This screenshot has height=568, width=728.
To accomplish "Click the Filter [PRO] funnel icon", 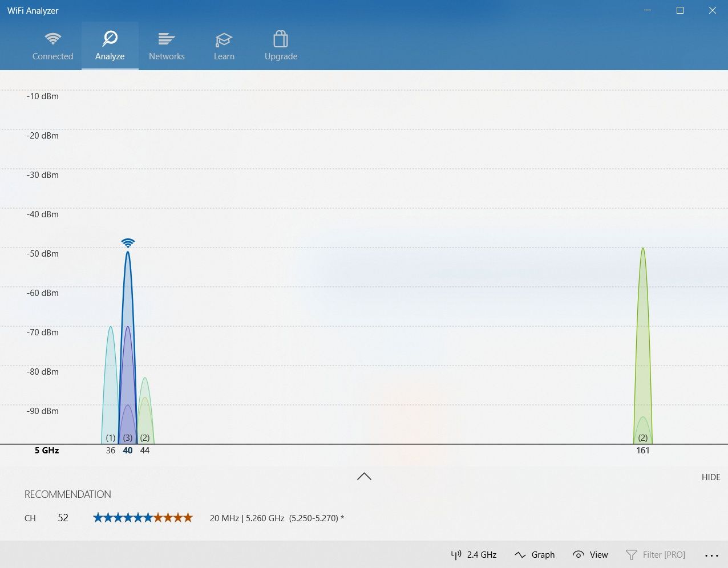I will point(632,554).
